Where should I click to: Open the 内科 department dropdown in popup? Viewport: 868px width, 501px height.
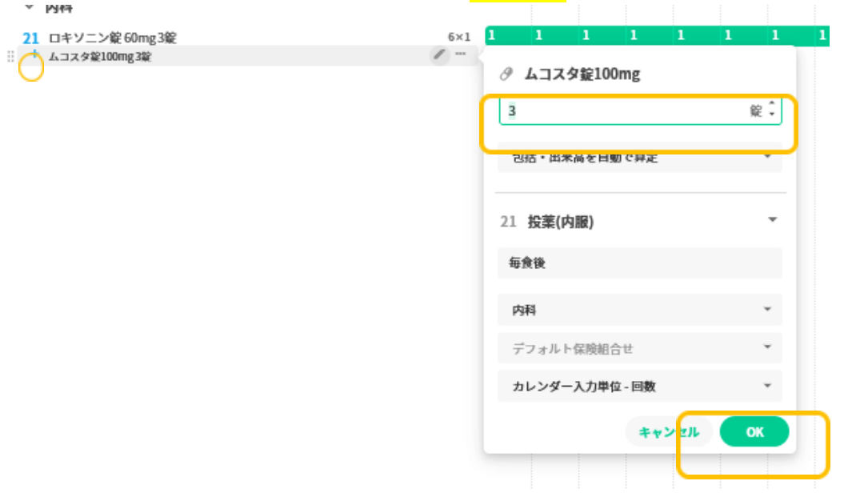640,310
